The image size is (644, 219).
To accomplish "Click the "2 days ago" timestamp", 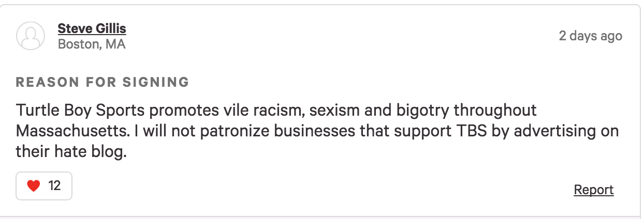I will click(x=590, y=36).
